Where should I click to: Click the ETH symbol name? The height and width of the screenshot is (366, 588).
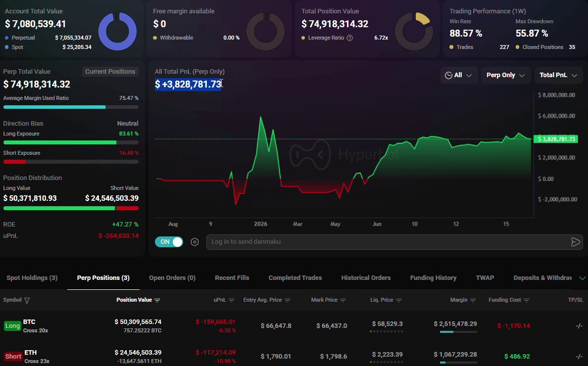coord(31,353)
